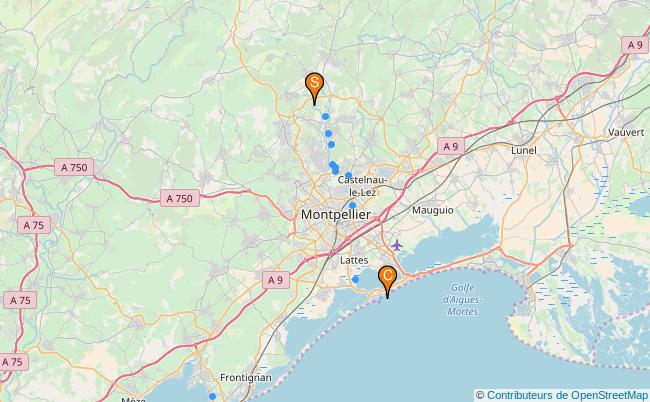Click the Mauguio town label
Viewport: 650px width, 402px height.
(x=433, y=210)
